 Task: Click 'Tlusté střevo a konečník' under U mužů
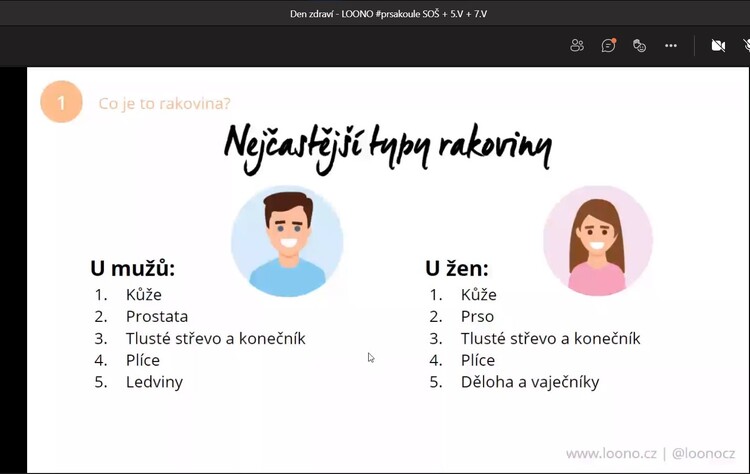216,339
